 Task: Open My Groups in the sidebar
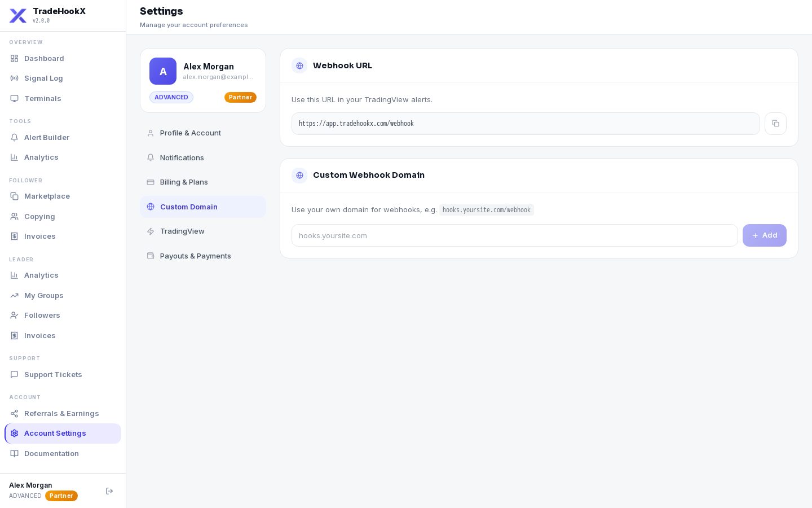pos(63,296)
